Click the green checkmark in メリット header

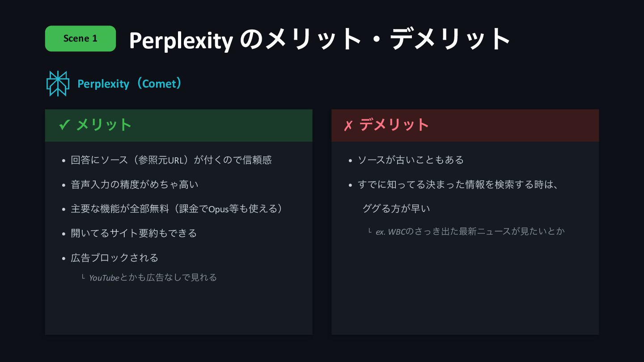[x=64, y=125]
